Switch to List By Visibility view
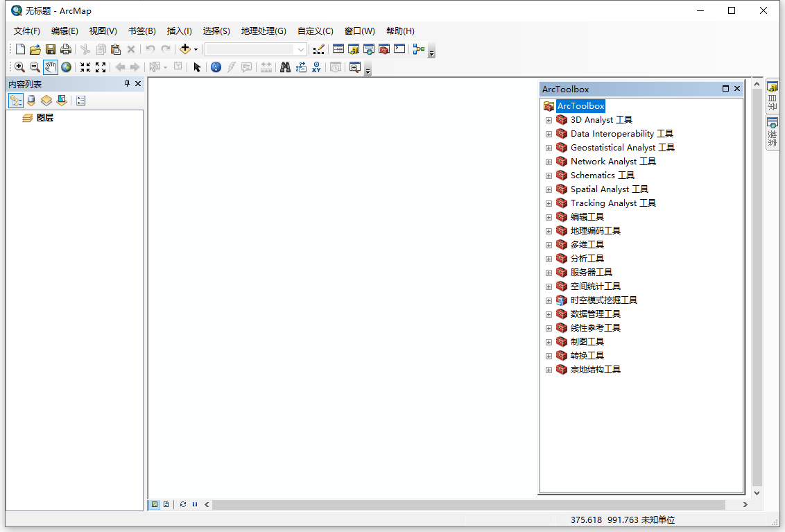785x532 pixels. [46, 101]
